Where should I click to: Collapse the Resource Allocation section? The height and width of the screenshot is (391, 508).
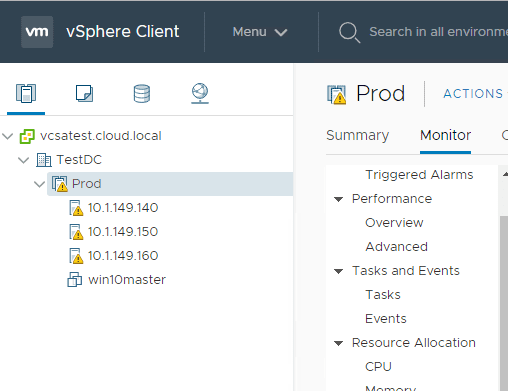click(x=339, y=343)
